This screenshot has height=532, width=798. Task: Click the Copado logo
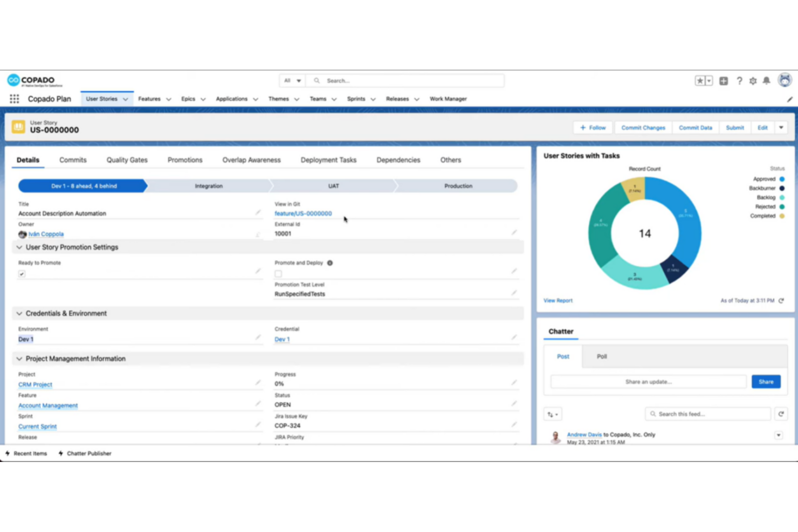tap(35, 81)
